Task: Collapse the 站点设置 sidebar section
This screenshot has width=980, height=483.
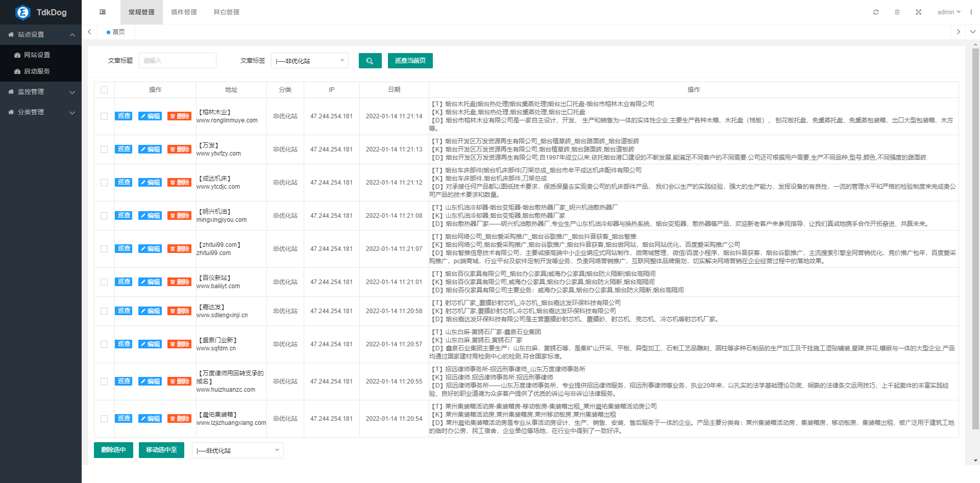Action: coord(72,35)
